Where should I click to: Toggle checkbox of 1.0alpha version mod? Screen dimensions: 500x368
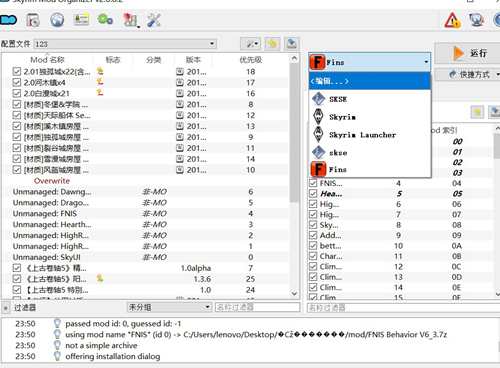17,268
